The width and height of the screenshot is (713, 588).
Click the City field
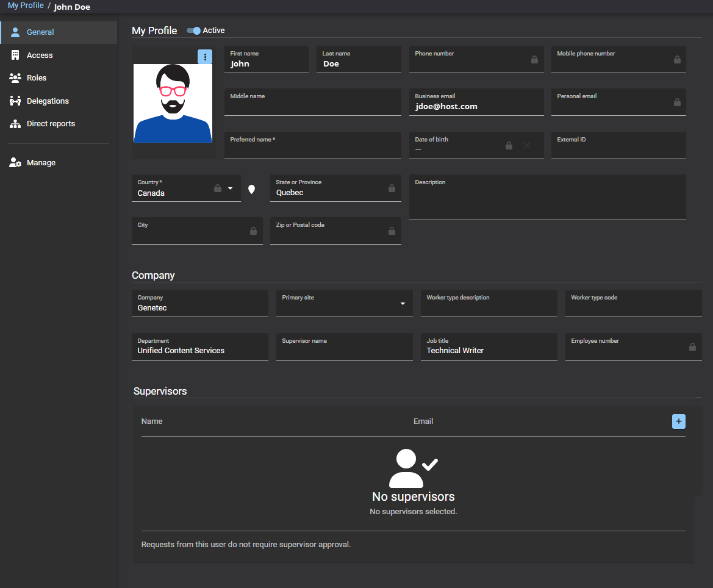point(198,231)
